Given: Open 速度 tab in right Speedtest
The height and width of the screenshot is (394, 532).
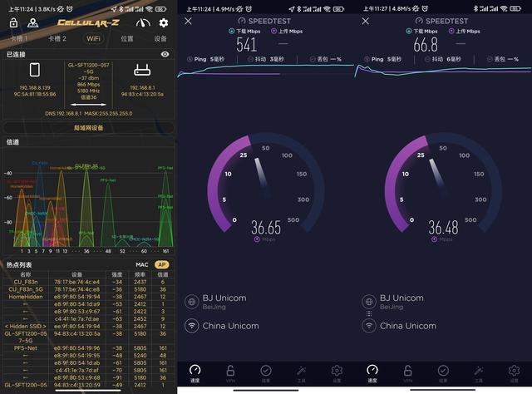Looking at the screenshot, I should 372,374.
